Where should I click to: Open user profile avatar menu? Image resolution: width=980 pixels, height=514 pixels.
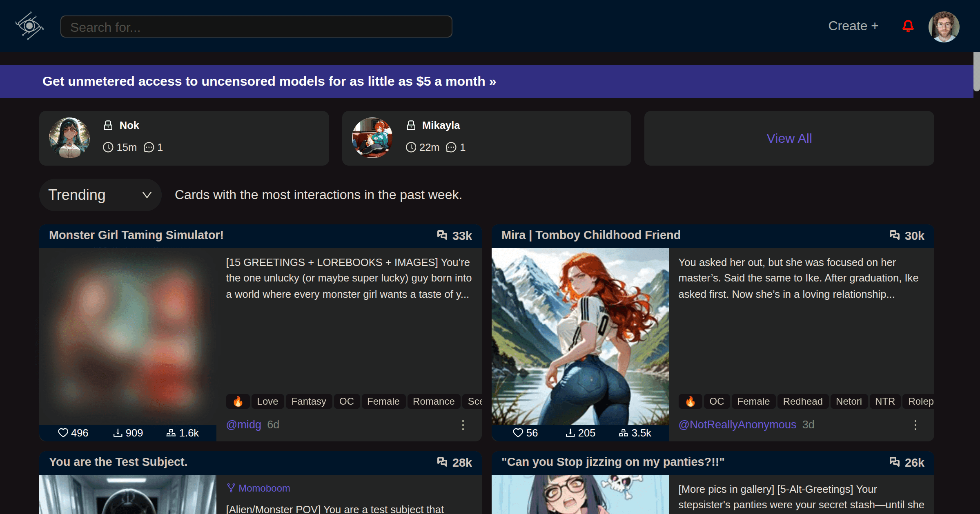pyautogui.click(x=944, y=27)
